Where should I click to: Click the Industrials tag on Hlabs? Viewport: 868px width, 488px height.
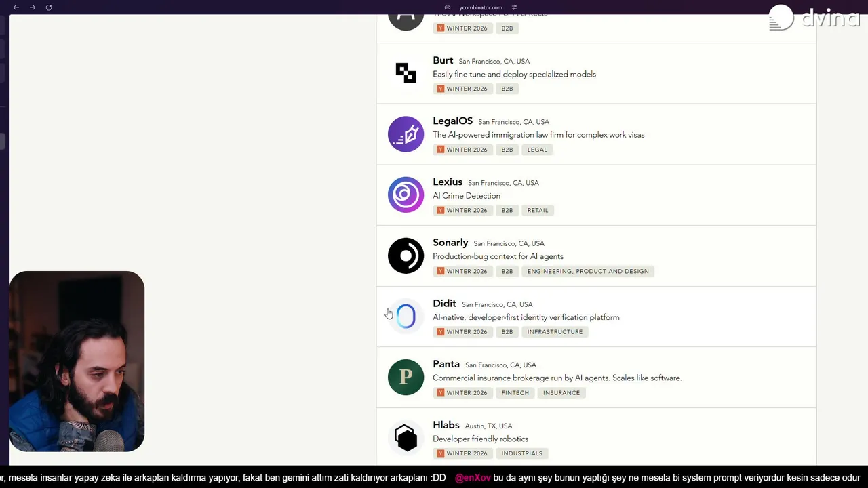(522, 453)
